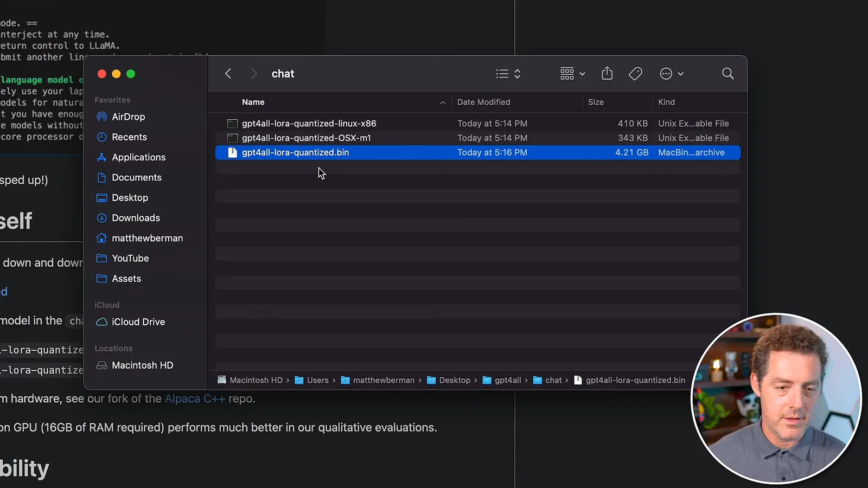The image size is (868, 488).
Task: Click the document icon of gpt4all-lora-quantized.bin
Action: [x=233, y=153]
